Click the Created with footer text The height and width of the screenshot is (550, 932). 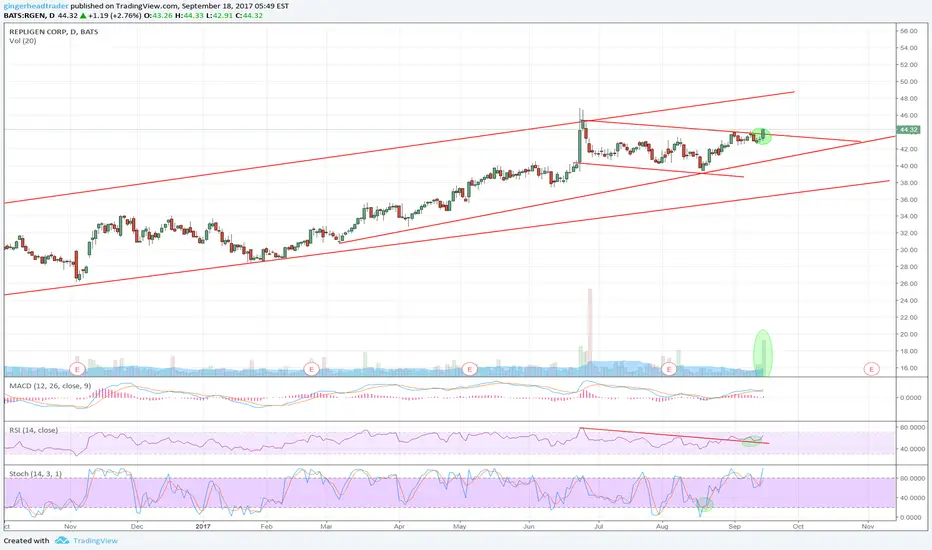(x=26, y=540)
